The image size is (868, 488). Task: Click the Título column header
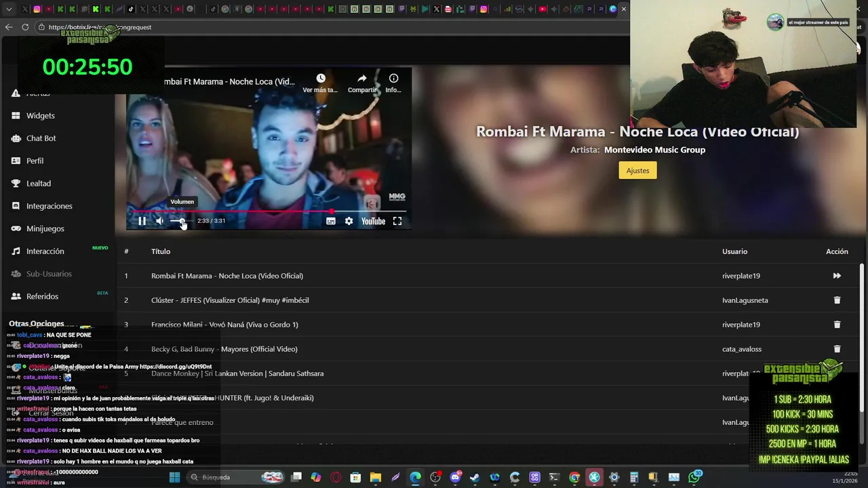pyautogui.click(x=161, y=251)
